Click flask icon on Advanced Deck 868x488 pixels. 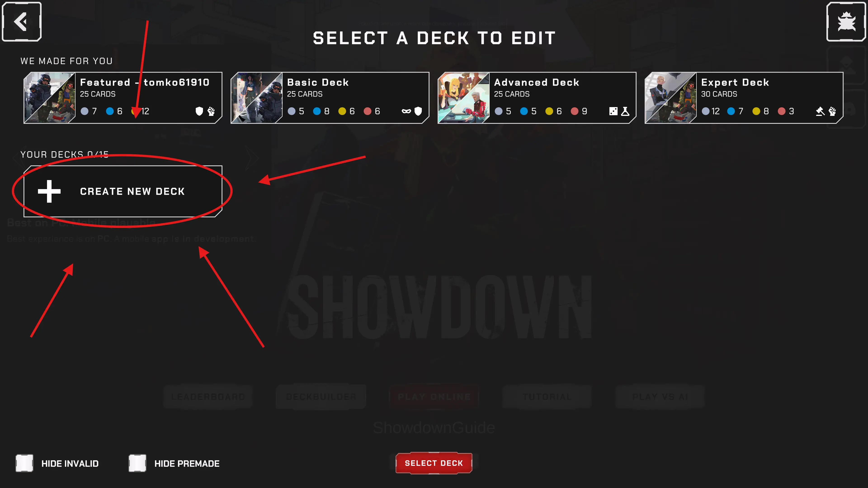(625, 111)
